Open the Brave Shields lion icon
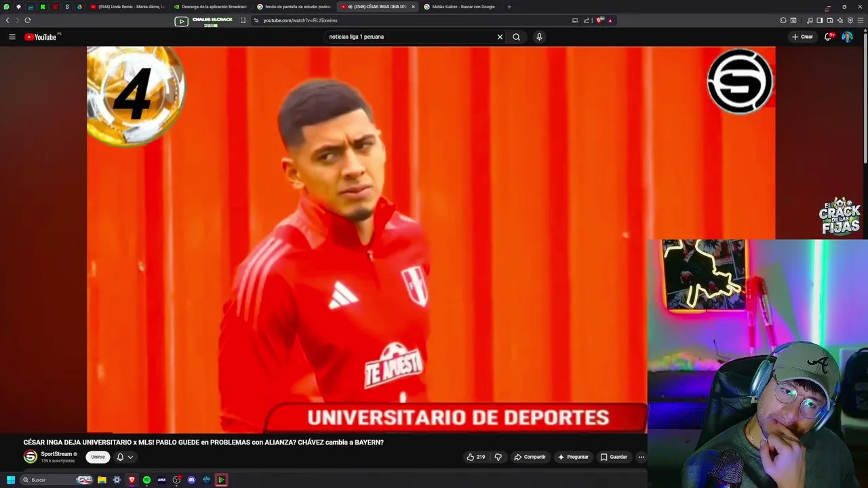The image size is (868, 488). [x=599, y=20]
